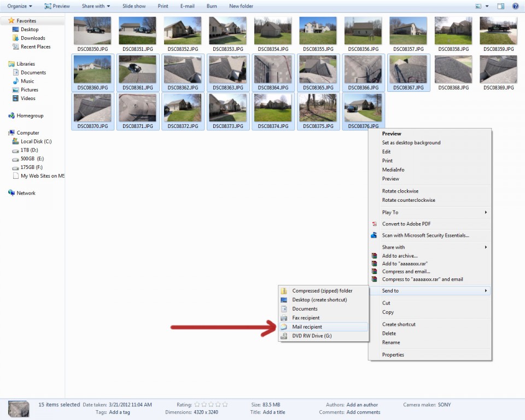The image size is (525, 420).
Task: Click the Compressed (zipped) folder icon
Action: coord(283,291)
